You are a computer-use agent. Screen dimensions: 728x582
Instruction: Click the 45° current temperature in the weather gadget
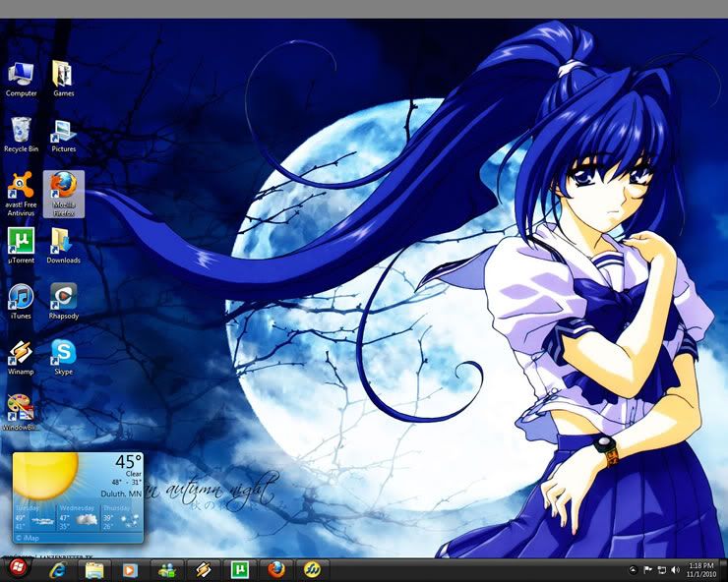tap(128, 462)
